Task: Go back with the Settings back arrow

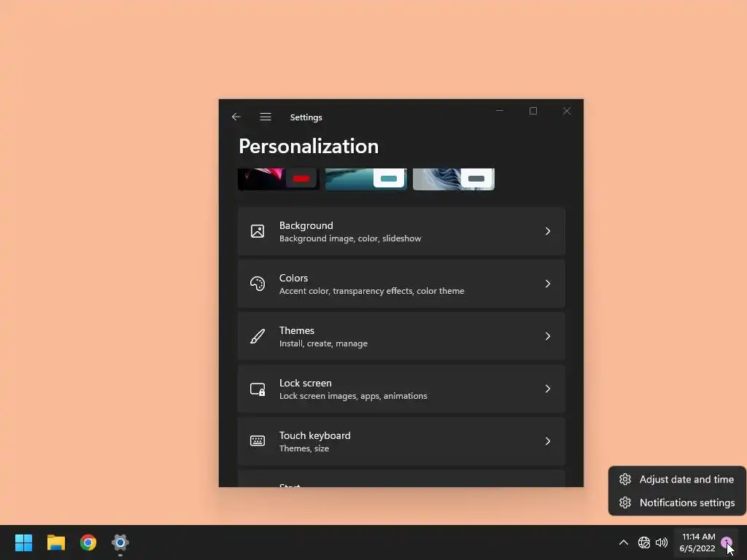Action: 236,117
